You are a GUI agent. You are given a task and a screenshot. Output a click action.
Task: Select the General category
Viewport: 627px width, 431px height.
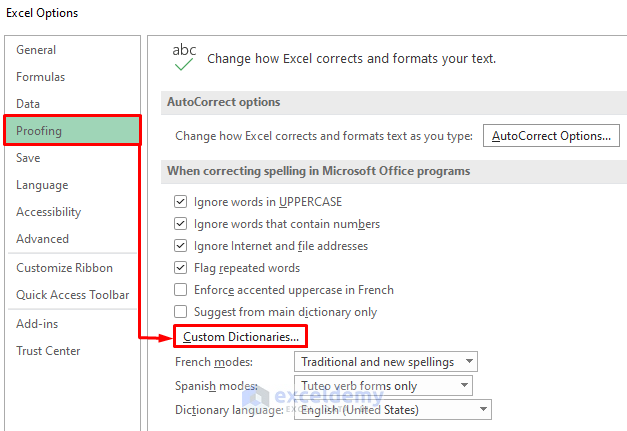(x=36, y=50)
